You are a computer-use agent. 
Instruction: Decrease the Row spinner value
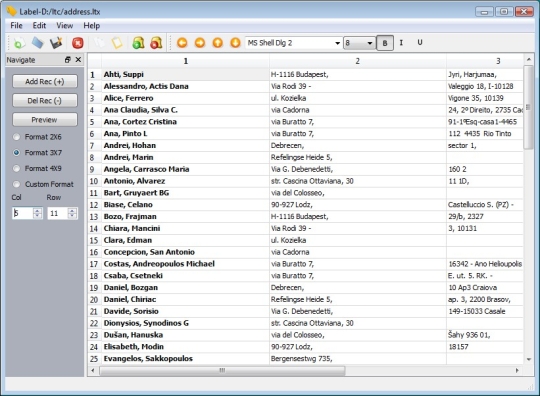[72, 216]
